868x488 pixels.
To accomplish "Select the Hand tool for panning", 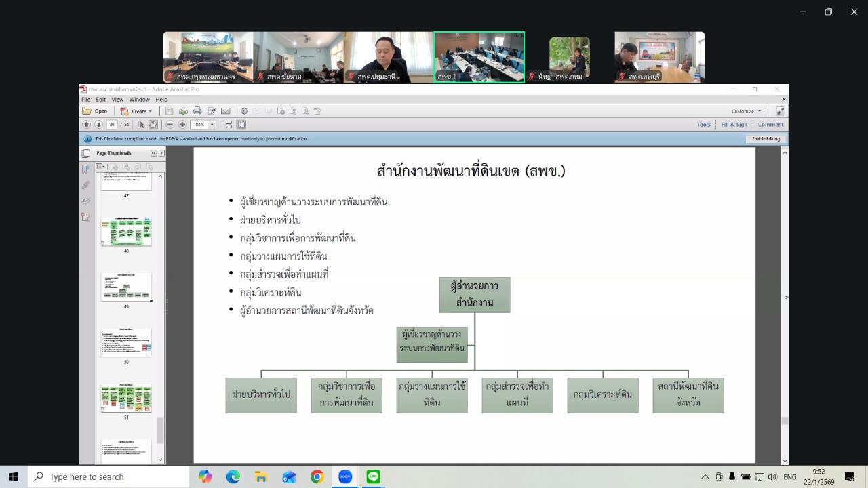I will coord(152,124).
